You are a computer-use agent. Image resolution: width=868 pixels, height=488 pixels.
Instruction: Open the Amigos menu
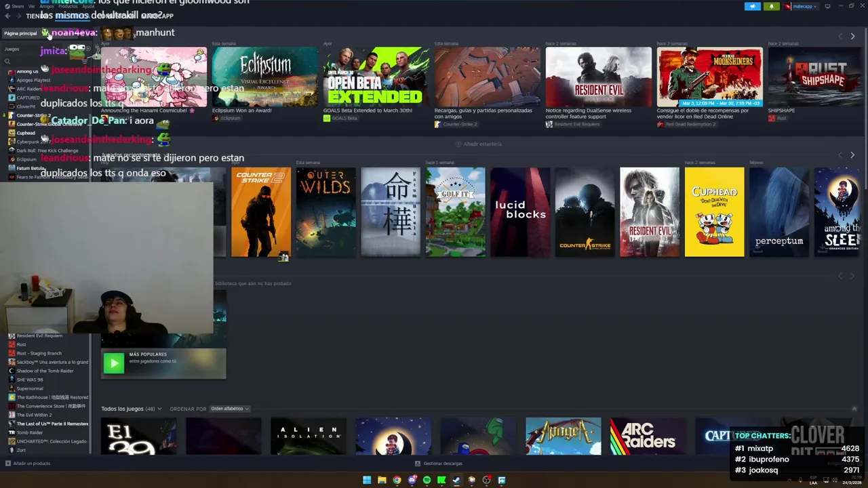(x=46, y=6)
